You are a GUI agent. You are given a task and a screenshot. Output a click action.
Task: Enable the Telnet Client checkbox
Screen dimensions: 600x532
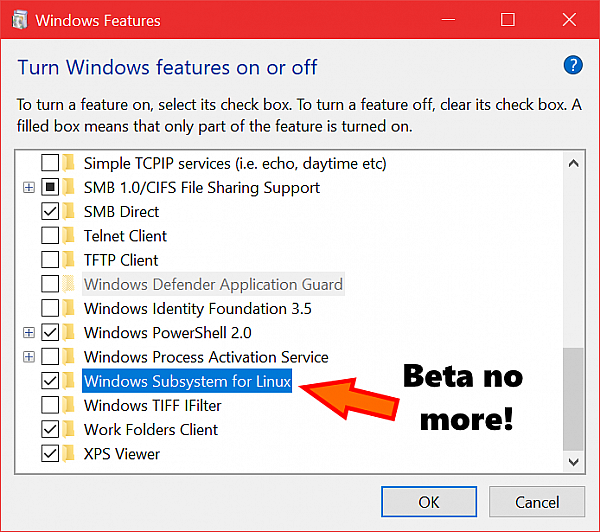tap(50, 236)
